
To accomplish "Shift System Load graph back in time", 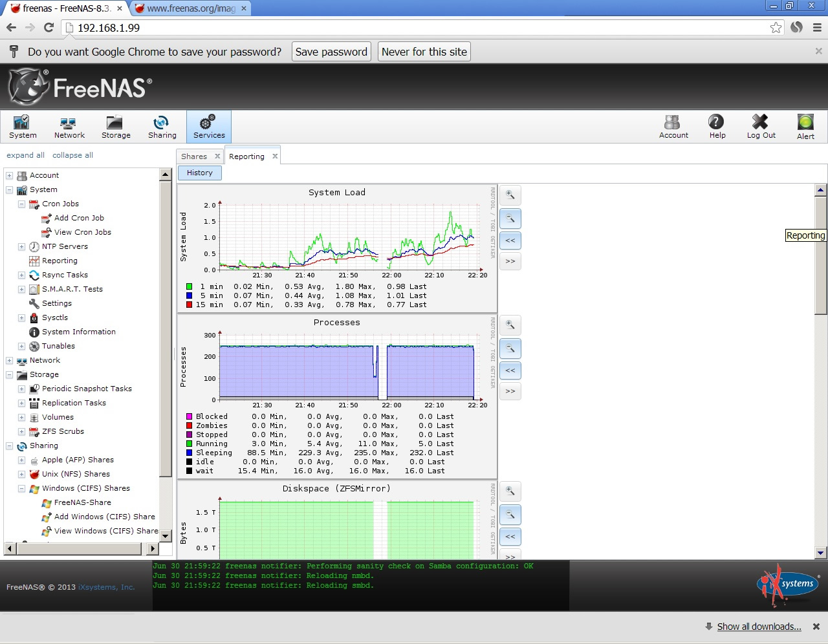I will [x=510, y=241].
